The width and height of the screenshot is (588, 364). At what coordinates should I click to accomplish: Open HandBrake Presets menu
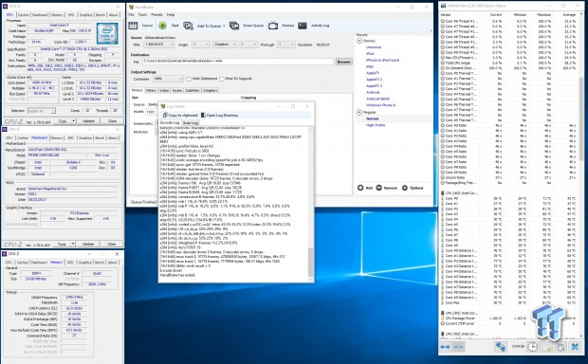156,14
